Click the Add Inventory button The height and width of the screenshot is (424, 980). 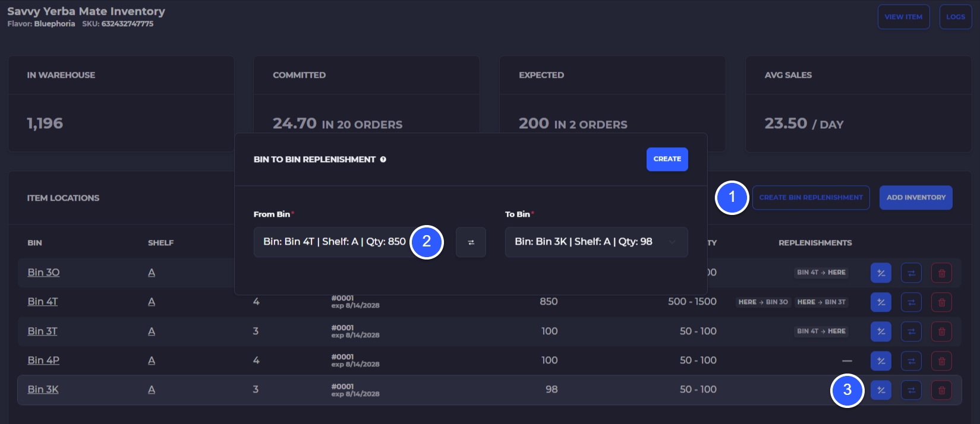[916, 198]
